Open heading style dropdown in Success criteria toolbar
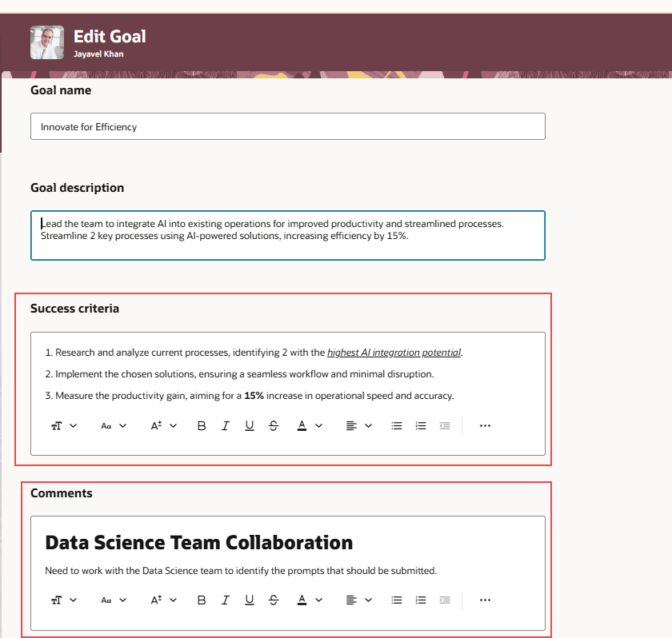 pos(64,425)
